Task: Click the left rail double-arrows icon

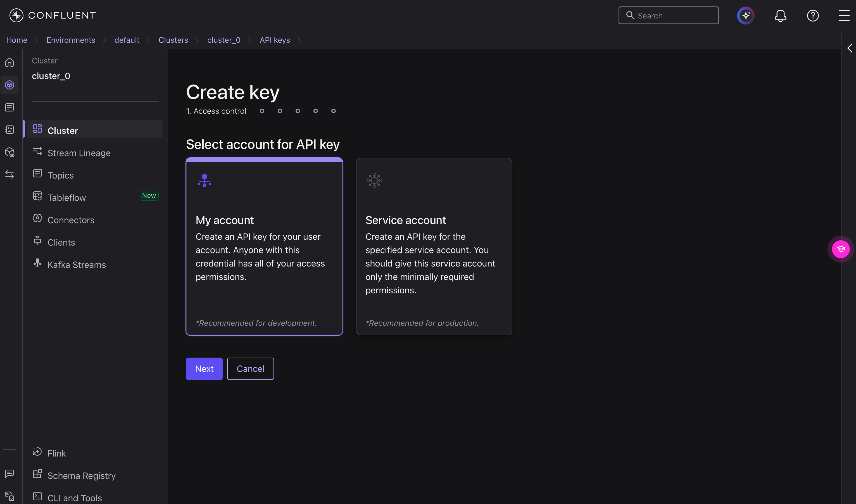Action: 9,175
